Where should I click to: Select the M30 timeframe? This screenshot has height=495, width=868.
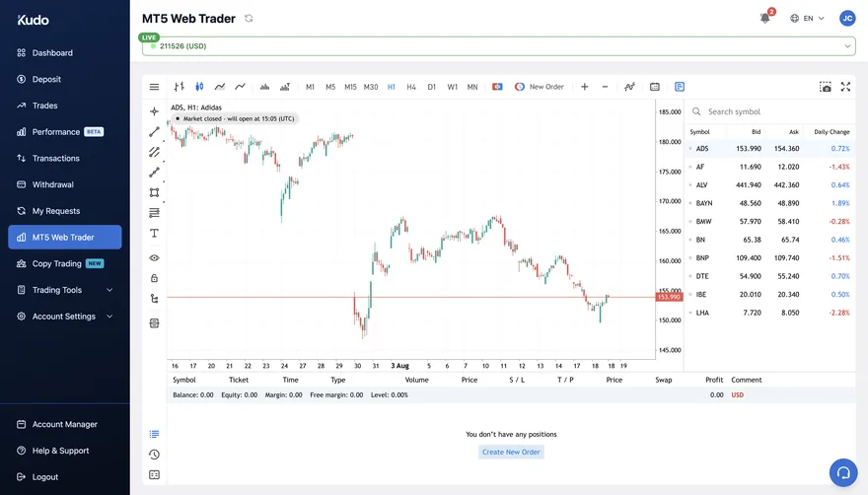coord(371,87)
